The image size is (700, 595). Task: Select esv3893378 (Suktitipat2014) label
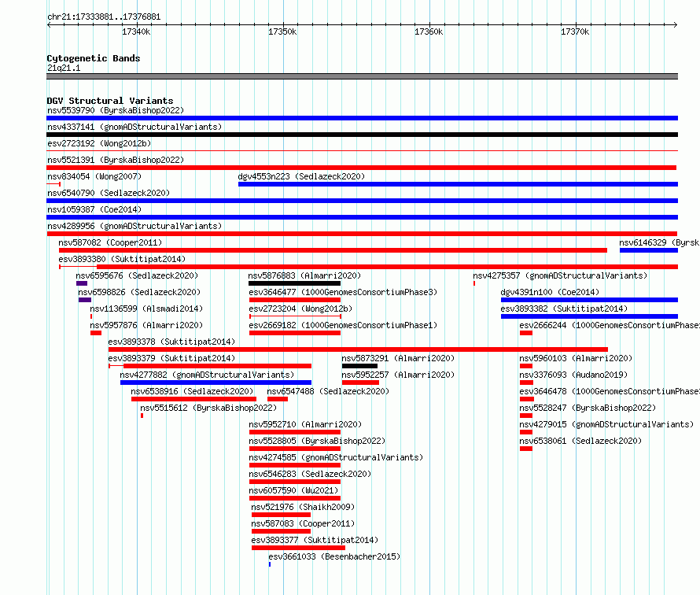point(171,342)
